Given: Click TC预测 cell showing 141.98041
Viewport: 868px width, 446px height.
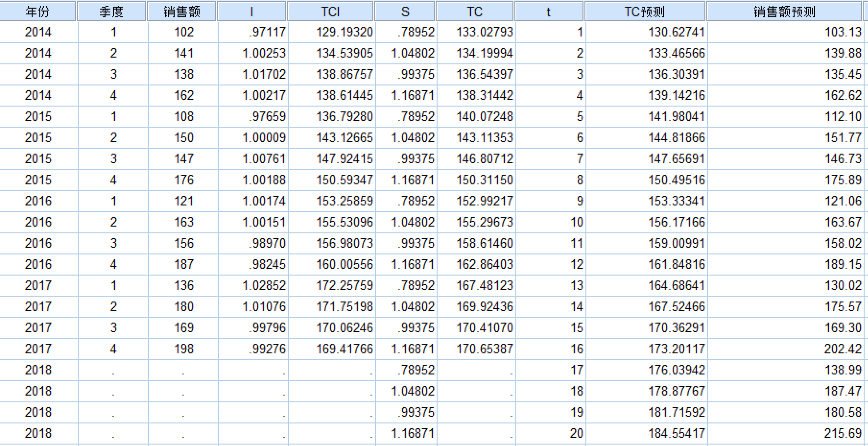Looking at the screenshot, I should 646,117.
